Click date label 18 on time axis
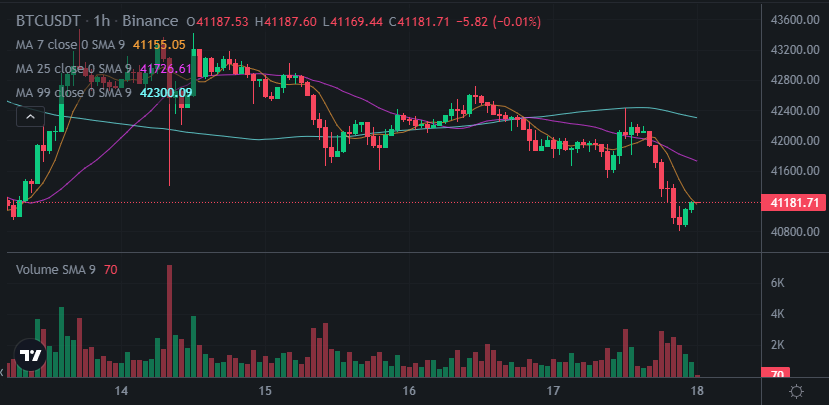Image resolution: width=829 pixels, height=405 pixels. click(x=697, y=391)
